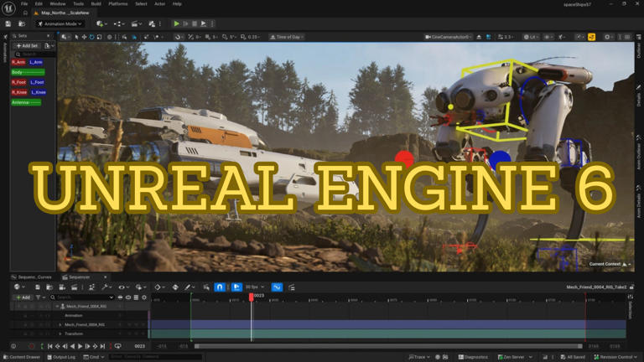The height and width of the screenshot is (362, 644).
Task: Click the play forward transport button
Action: (x=80, y=346)
